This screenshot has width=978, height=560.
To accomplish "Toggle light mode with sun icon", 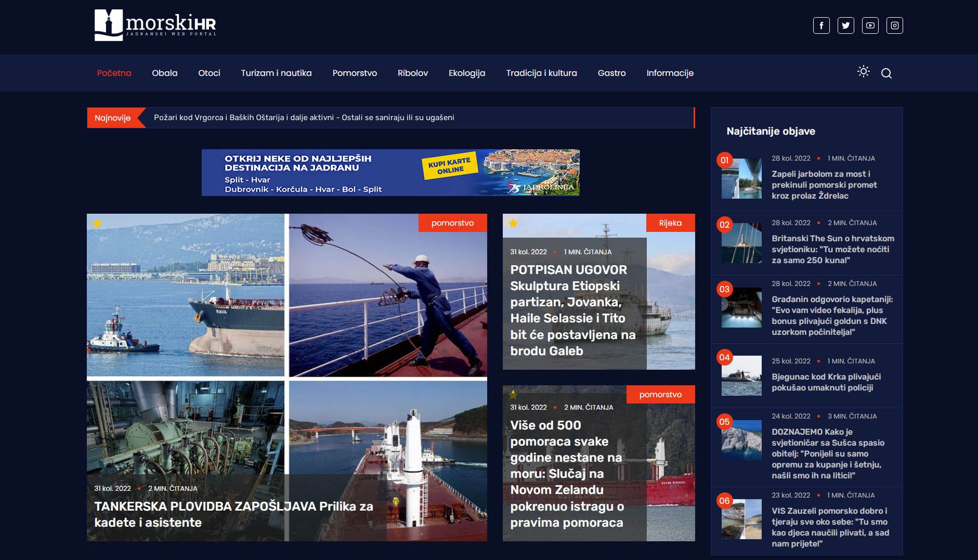I will (x=863, y=72).
